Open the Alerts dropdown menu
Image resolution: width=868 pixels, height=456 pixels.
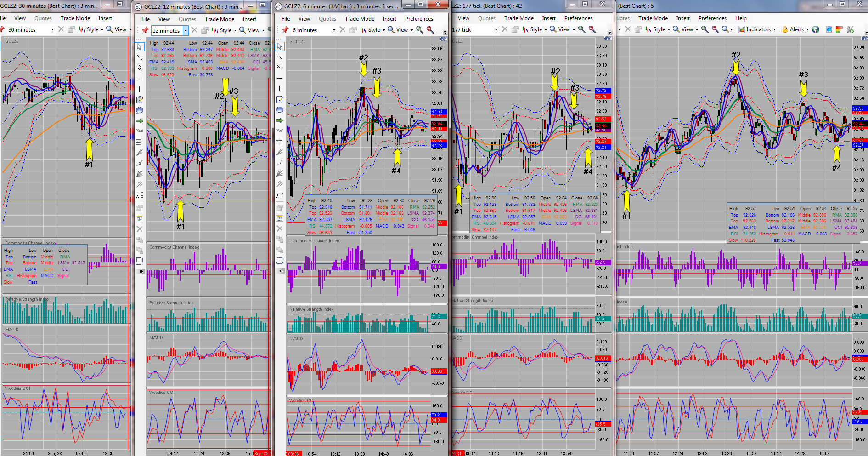pos(795,29)
